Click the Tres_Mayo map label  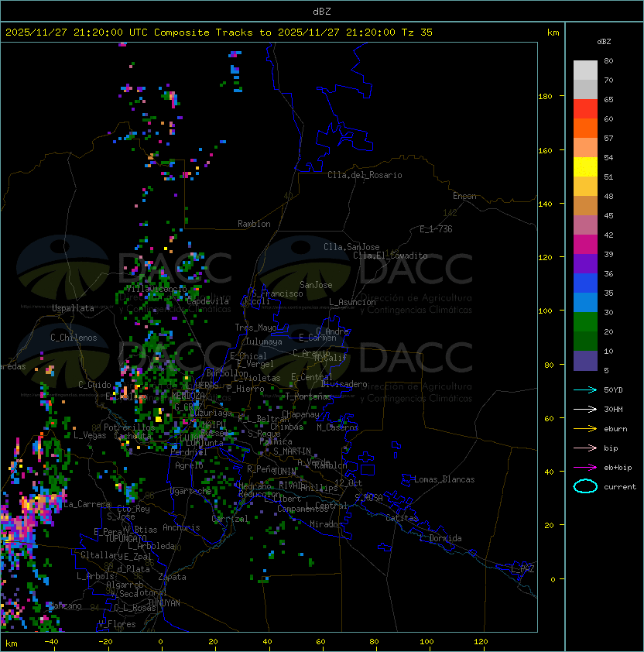(x=255, y=328)
